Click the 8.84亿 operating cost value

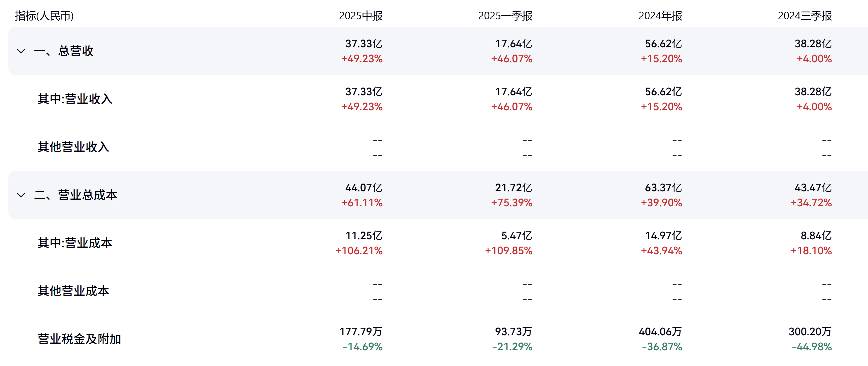pos(816,235)
